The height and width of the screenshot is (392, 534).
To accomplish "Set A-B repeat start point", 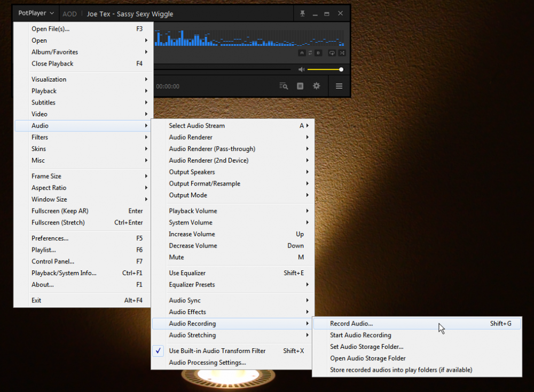I will coord(302,52).
